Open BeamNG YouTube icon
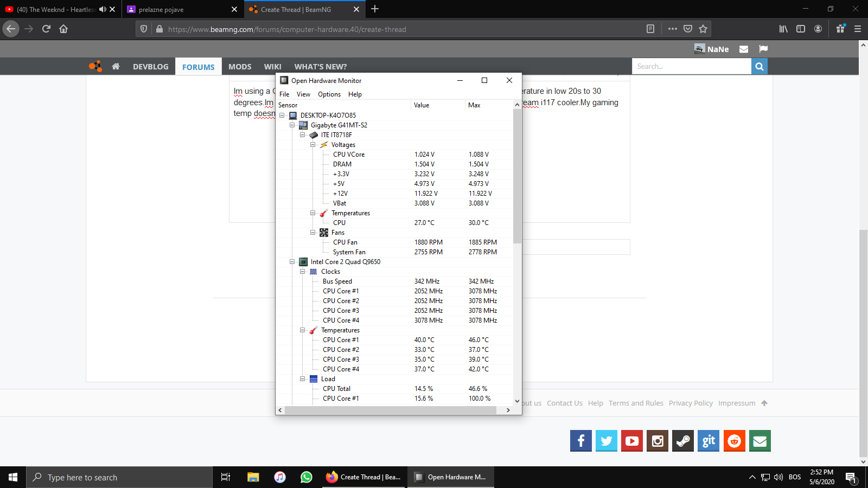The image size is (868, 488). pos(632,441)
